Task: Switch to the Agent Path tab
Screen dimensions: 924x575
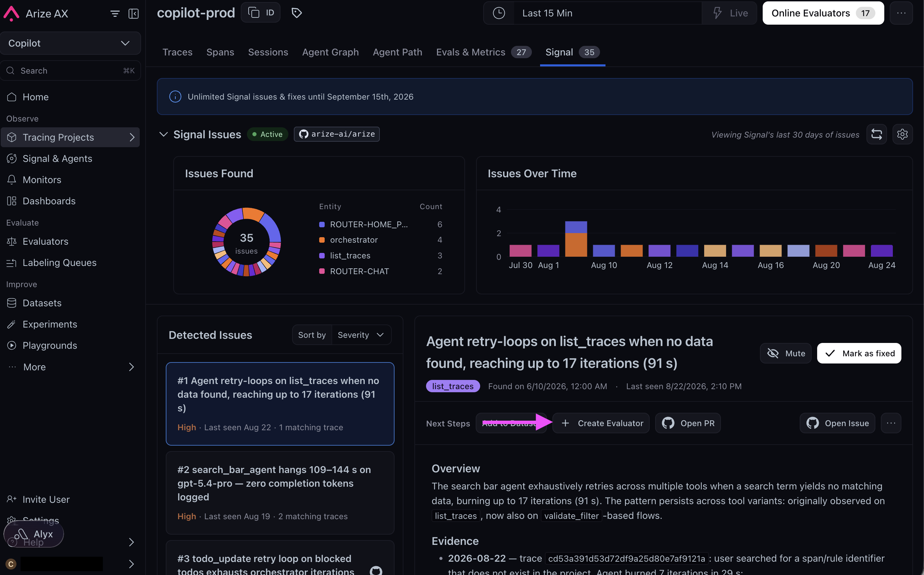Action: pos(398,52)
